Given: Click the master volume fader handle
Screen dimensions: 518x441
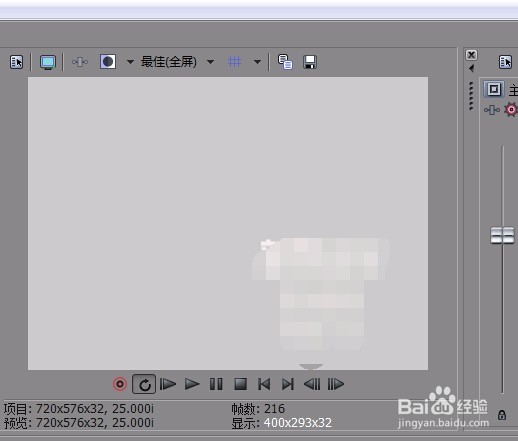Looking at the screenshot, I should click(502, 235).
